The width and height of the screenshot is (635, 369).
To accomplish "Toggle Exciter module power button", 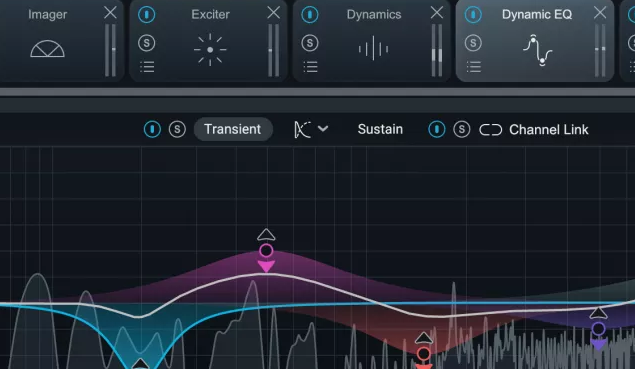I will pos(147,15).
